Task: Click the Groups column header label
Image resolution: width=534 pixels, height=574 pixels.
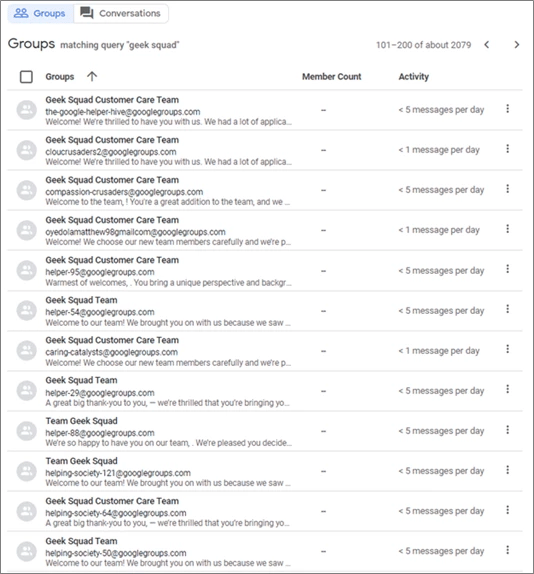Action: tap(60, 77)
